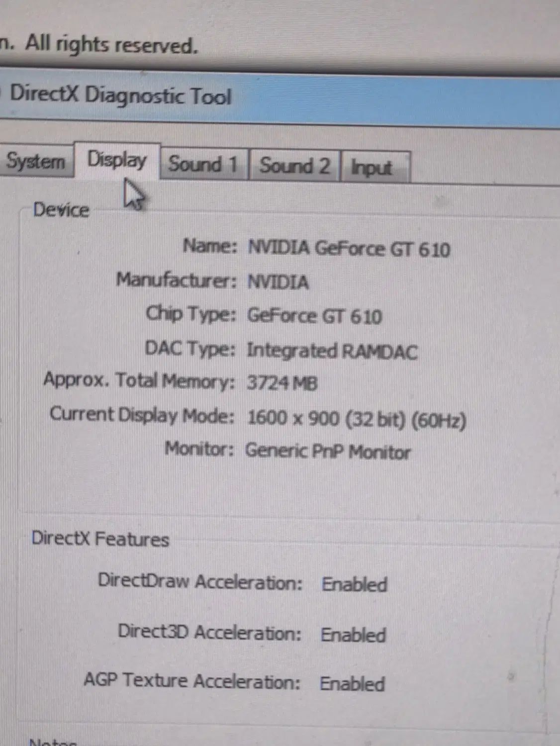Click the All rights reserved text
Screen dimensions: 560x746
coord(111,44)
